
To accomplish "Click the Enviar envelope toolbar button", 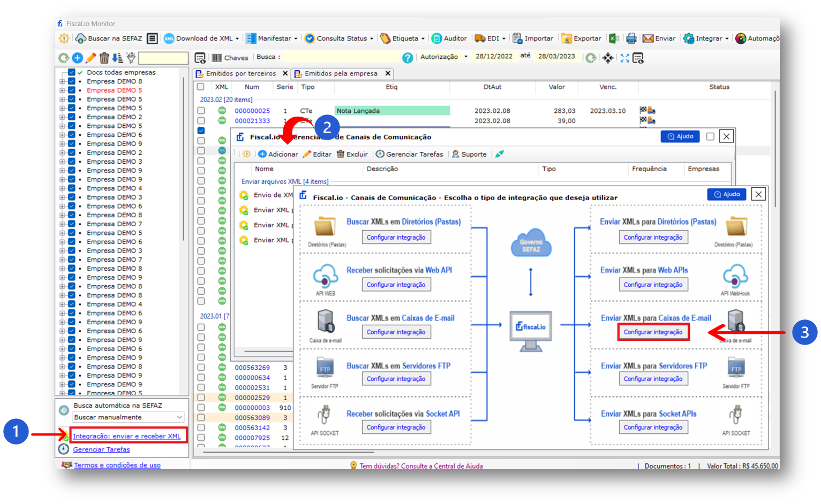I will [x=659, y=39].
